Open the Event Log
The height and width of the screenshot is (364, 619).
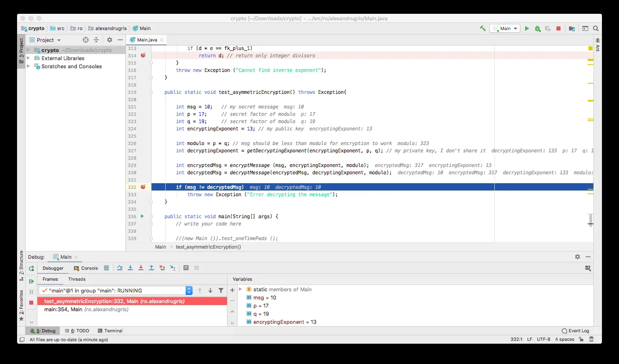click(576, 331)
